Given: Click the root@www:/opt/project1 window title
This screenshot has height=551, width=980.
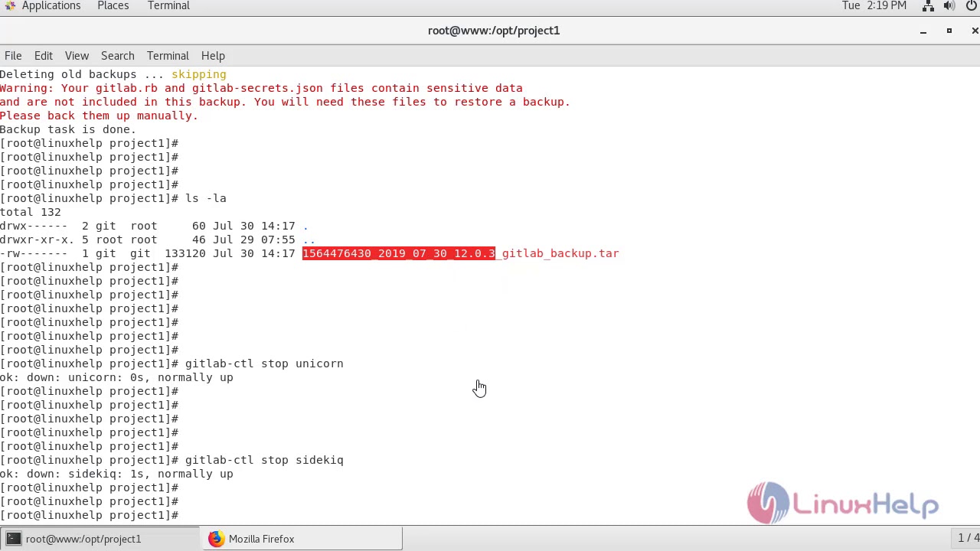Looking at the screenshot, I should click(494, 31).
